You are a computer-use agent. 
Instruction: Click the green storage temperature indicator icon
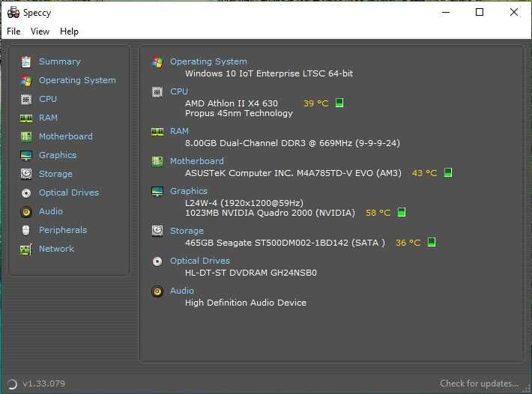432,242
